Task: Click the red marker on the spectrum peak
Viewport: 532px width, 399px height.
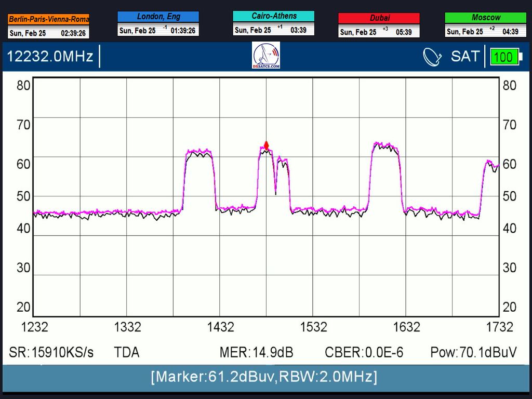Action: [267, 145]
